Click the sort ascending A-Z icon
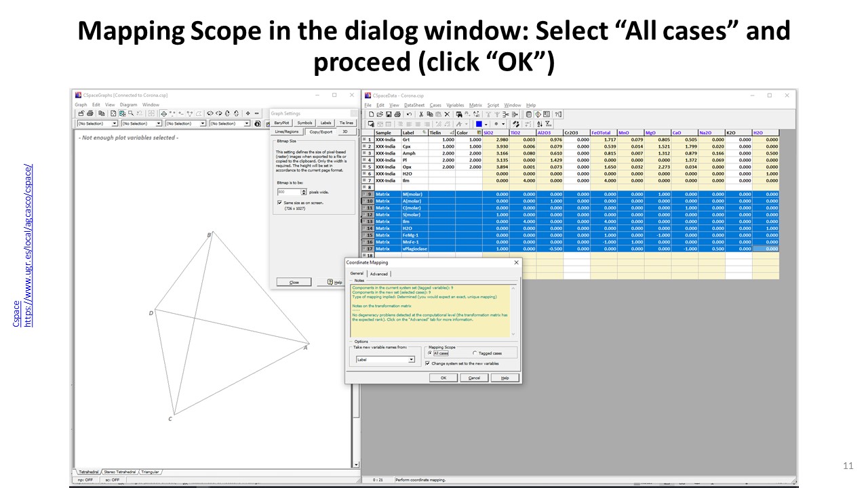 (539, 124)
